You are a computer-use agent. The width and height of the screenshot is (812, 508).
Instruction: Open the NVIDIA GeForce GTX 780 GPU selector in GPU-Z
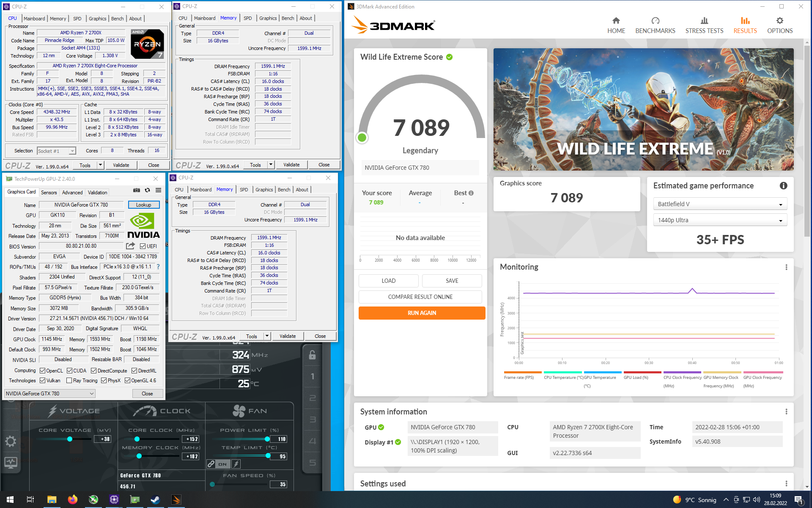pyautogui.click(x=50, y=393)
